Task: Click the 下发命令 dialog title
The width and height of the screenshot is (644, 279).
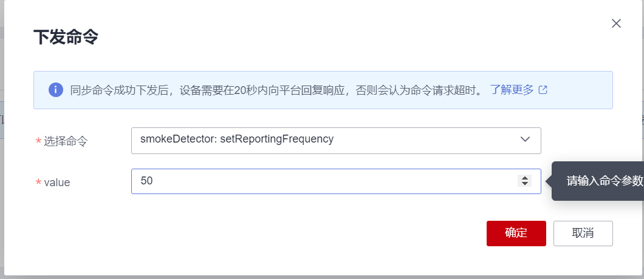Action: [x=66, y=38]
